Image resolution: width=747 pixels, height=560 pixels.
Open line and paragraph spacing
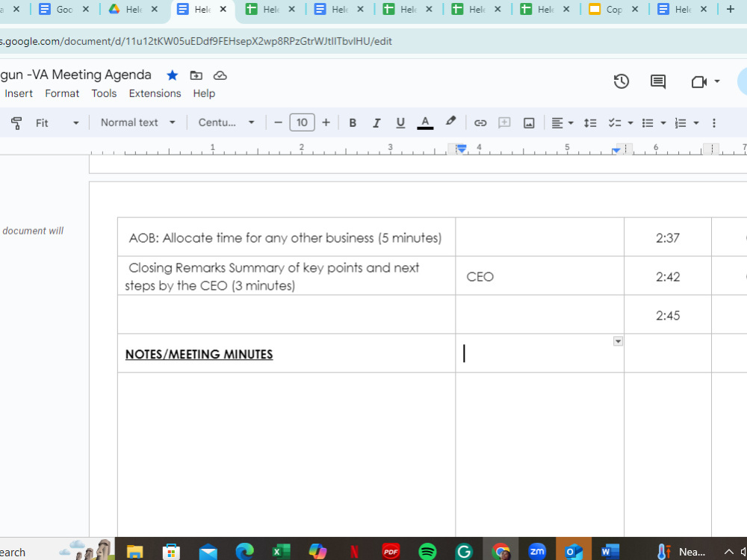(x=590, y=123)
